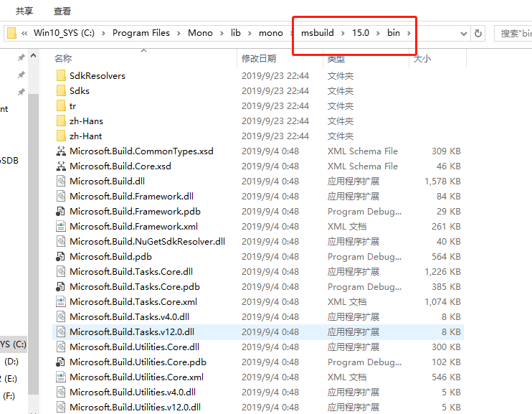Click Microsoft.Build.Tasks.v4.0.dll file icon

pos(61,316)
